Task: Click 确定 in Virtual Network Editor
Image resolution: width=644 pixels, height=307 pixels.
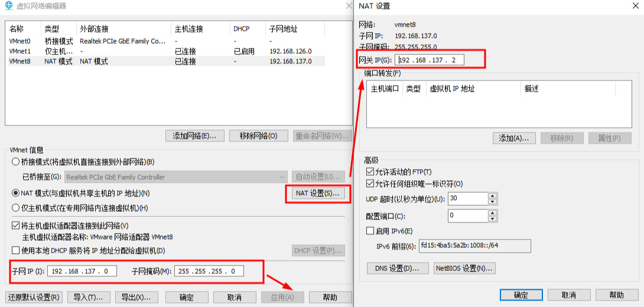Action: coord(186,297)
